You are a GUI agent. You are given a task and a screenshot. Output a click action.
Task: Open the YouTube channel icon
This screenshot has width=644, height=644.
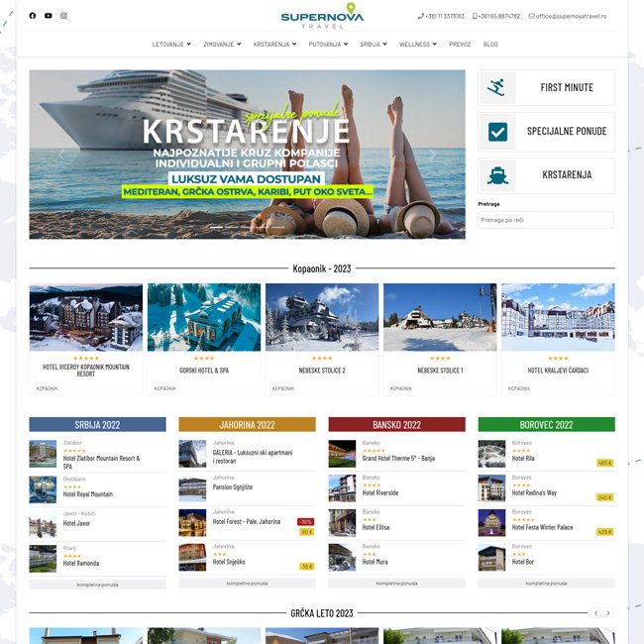pos(49,16)
